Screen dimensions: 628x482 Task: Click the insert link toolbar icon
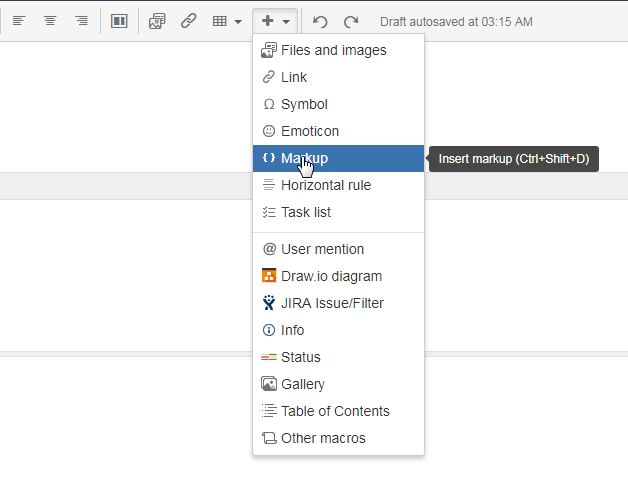coord(188,21)
